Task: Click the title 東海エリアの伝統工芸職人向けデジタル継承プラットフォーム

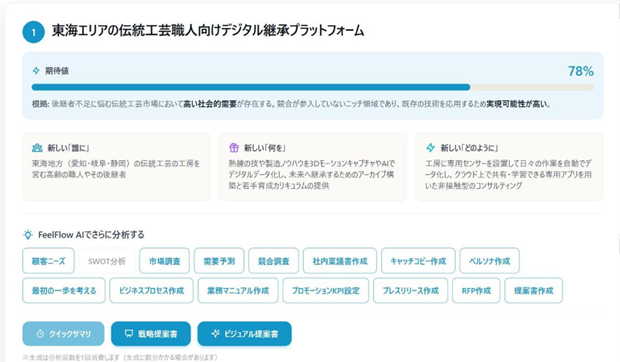Action: coord(208,30)
